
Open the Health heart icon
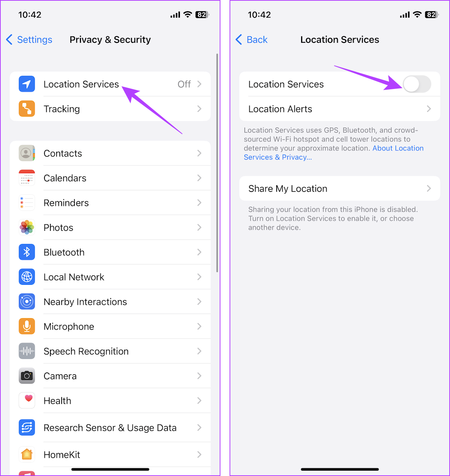[27, 400]
